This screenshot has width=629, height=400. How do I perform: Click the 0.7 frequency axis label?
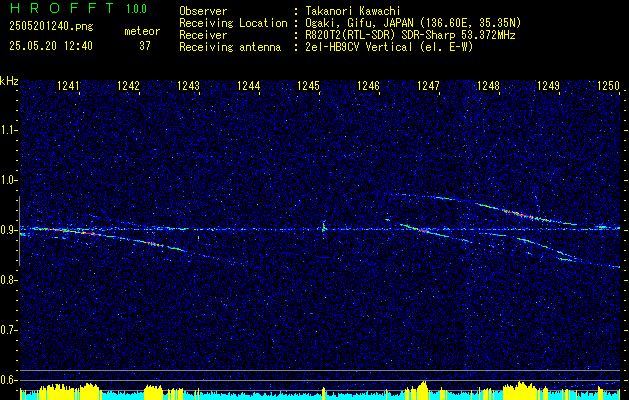pos(9,330)
